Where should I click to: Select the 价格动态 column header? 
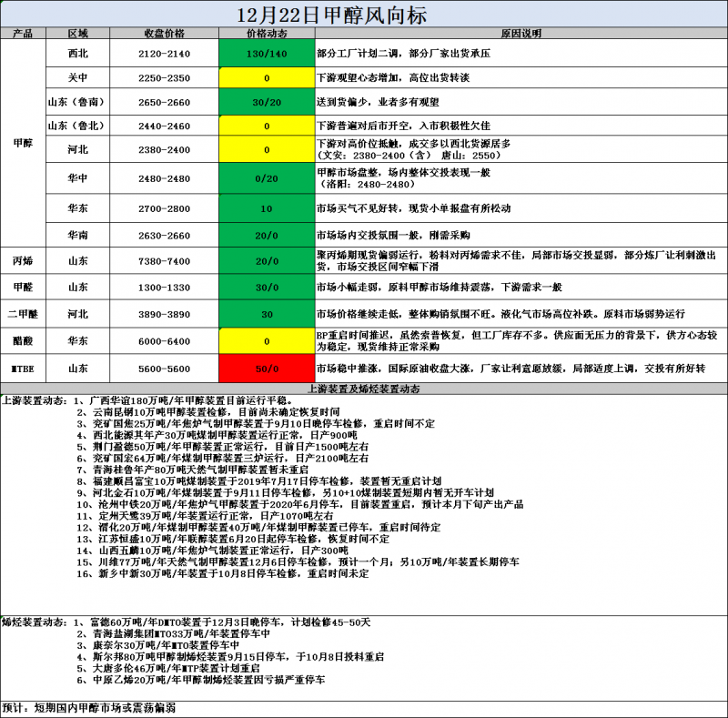pyautogui.click(x=267, y=33)
